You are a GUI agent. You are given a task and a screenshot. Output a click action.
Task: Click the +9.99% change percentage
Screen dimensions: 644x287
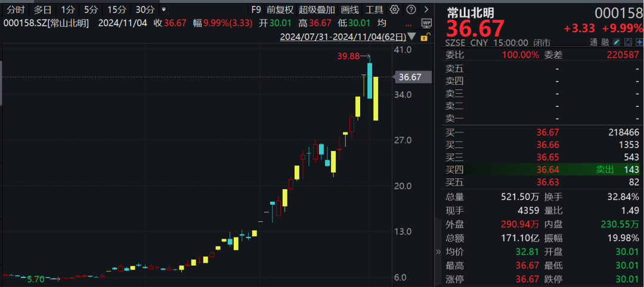(623, 29)
